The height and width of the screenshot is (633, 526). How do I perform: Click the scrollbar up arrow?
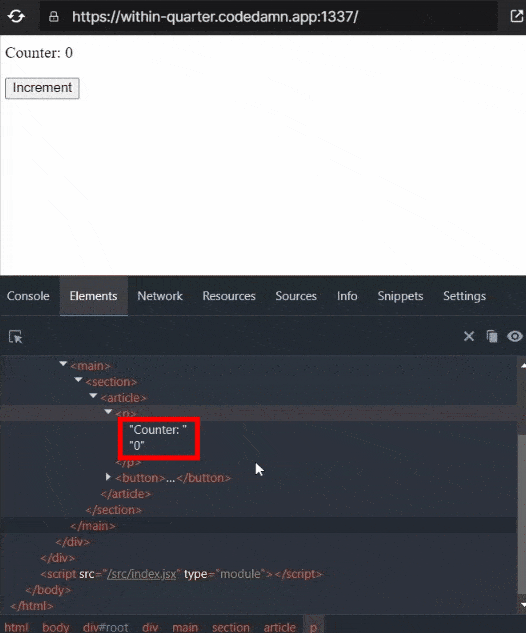[x=523, y=365]
